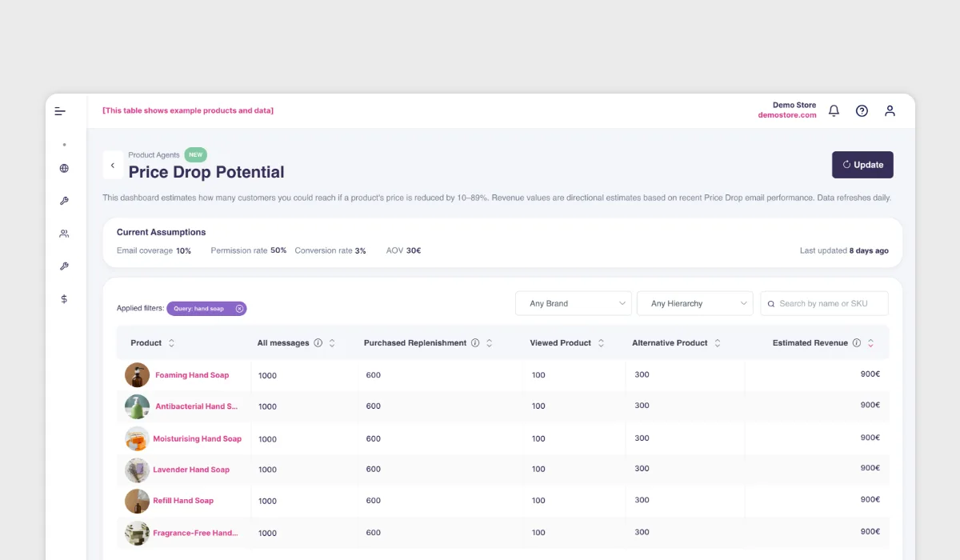Click Fragrance-Free Hand soap's 900€ revenue
The height and width of the screenshot is (560, 960).
(x=870, y=531)
